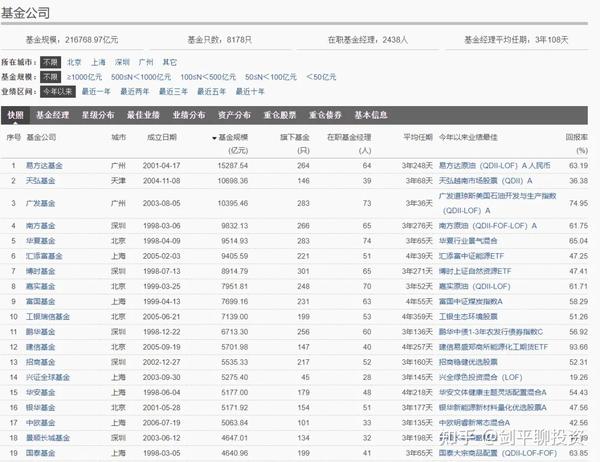
Task: Select 其它 city filter
Action: click(170, 62)
